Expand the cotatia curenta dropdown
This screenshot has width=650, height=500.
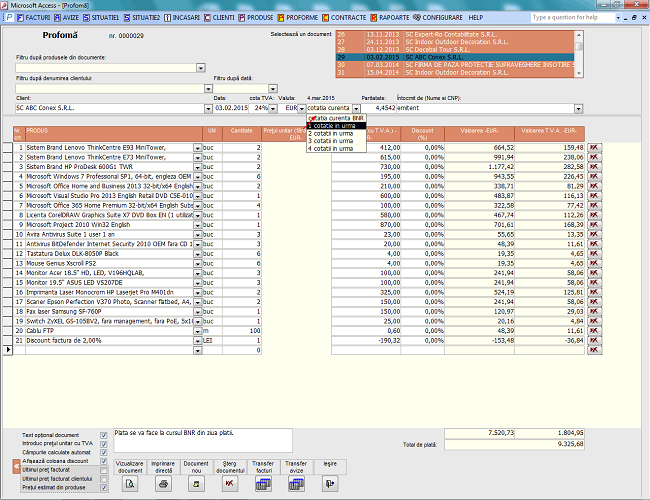point(356,109)
